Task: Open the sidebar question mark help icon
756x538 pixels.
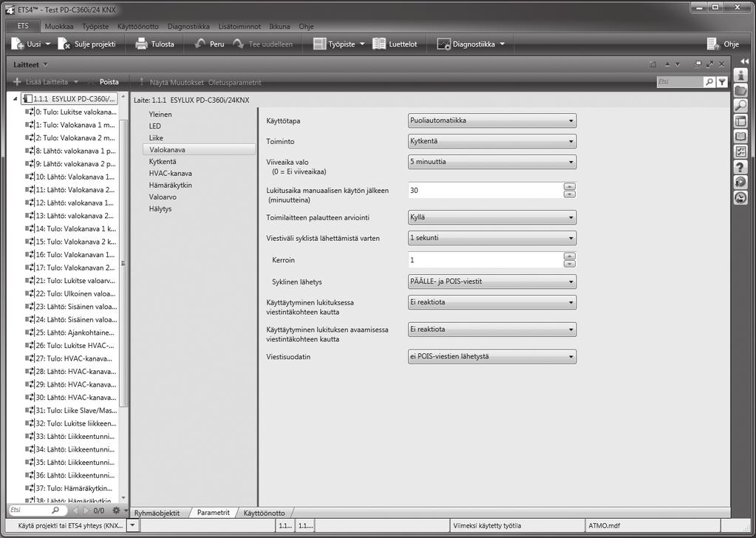Action: pos(740,167)
